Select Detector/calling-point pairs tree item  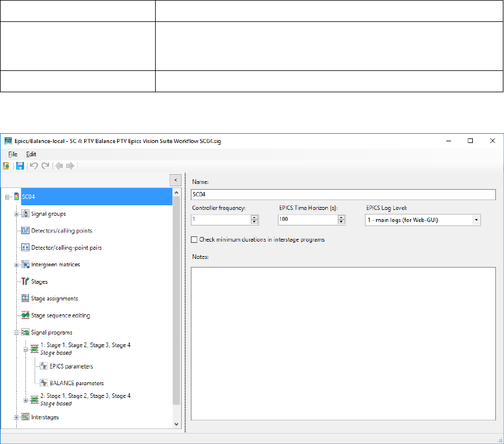coord(66,247)
